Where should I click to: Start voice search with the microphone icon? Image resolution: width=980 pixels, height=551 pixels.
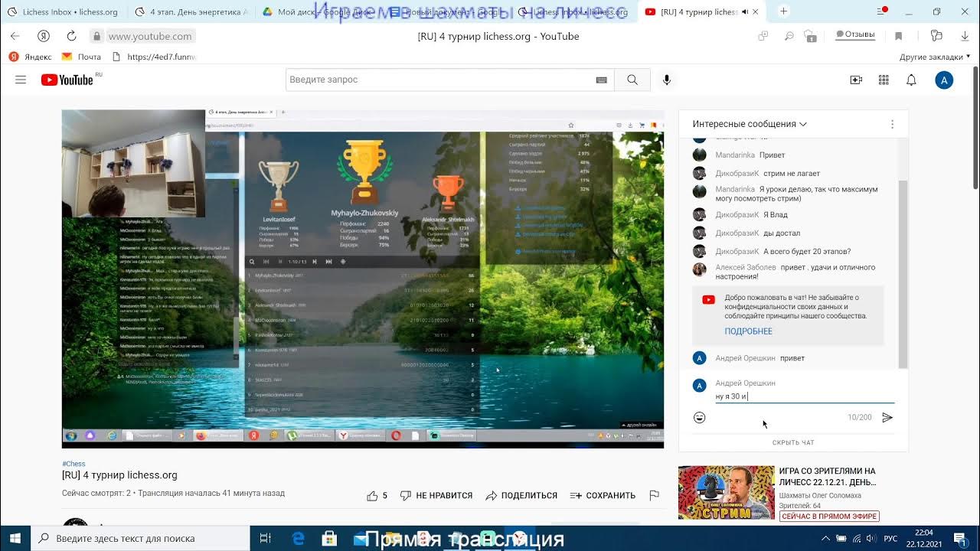pyautogui.click(x=667, y=80)
